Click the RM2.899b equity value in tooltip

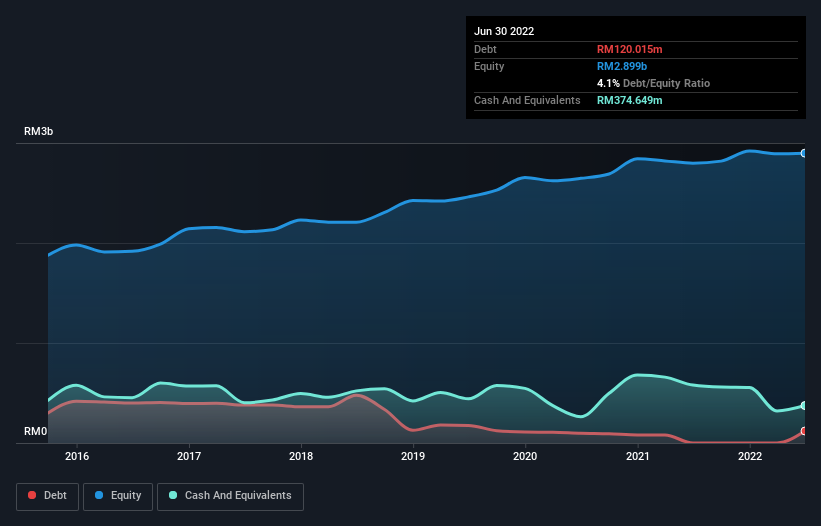(624, 66)
